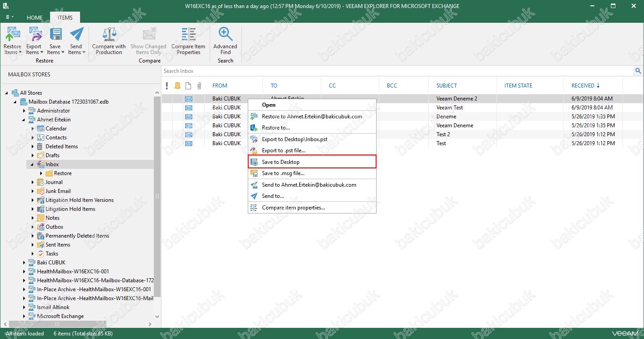Open the application menu dropdown at top left
Viewport: 644px width, 339px height.
pyautogui.click(x=9, y=17)
